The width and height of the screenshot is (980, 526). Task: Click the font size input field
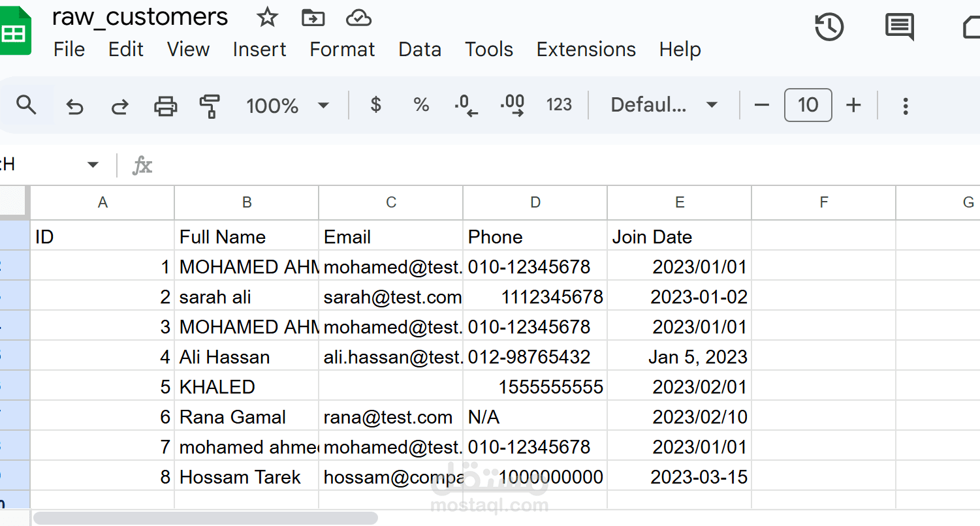coord(808,105)
